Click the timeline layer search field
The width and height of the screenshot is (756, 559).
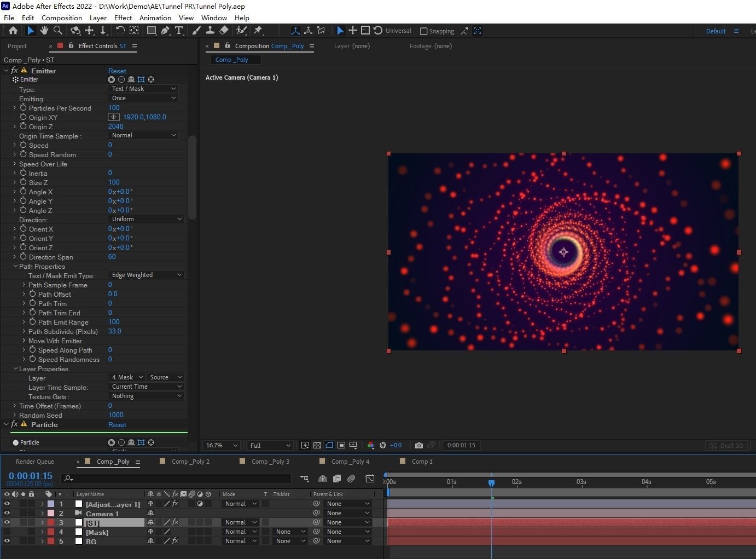click(176, 479)
